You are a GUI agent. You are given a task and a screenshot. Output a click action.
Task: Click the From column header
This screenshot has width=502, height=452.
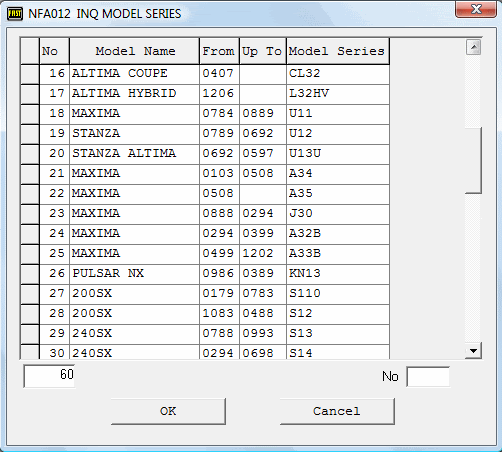point(219,51)
